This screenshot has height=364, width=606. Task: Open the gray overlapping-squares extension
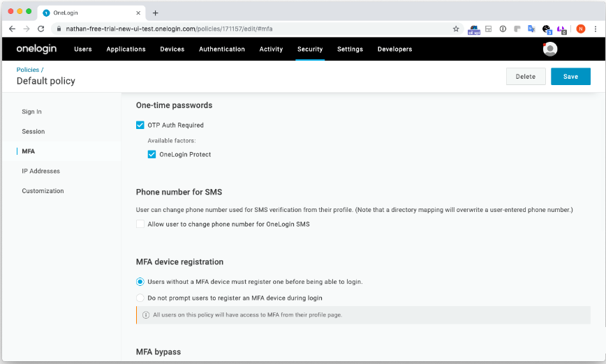(517, 29)
